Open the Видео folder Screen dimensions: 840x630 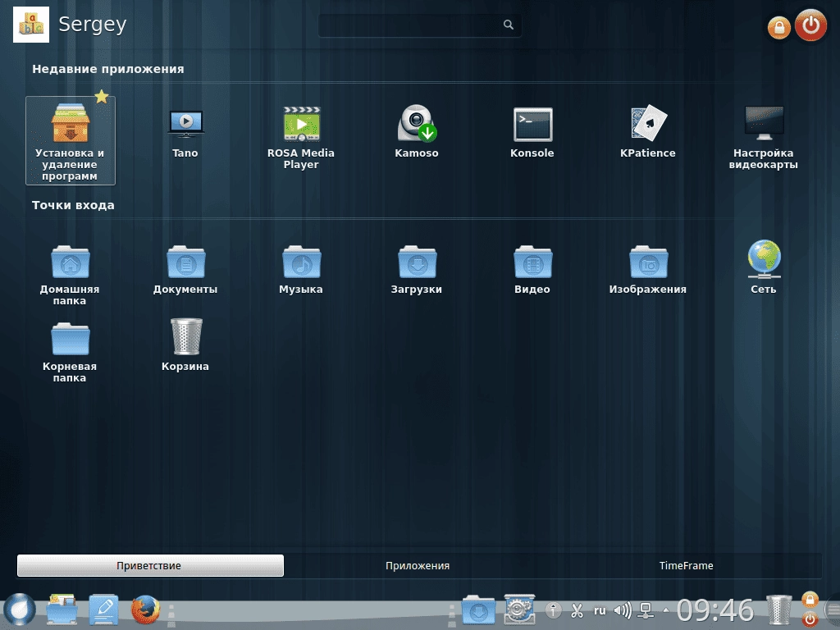point(532,269)
